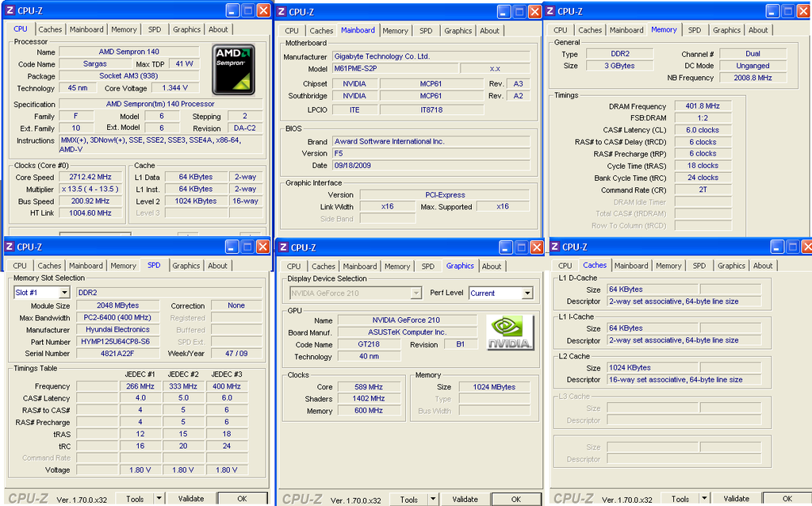Click the Core Voltage value 1.344 V
Screen dimensions: 812x506
pos(174,88)
